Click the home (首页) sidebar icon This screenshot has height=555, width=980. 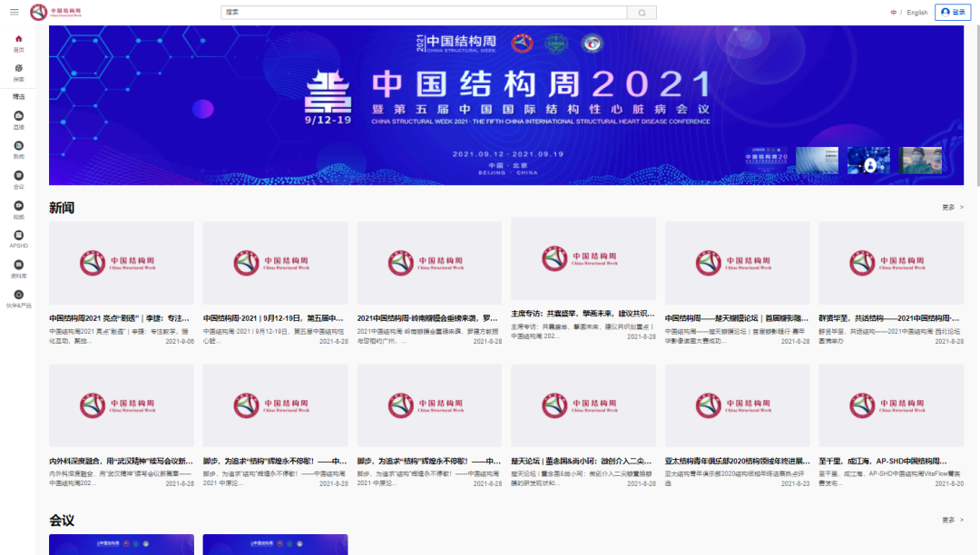point(18,39)
